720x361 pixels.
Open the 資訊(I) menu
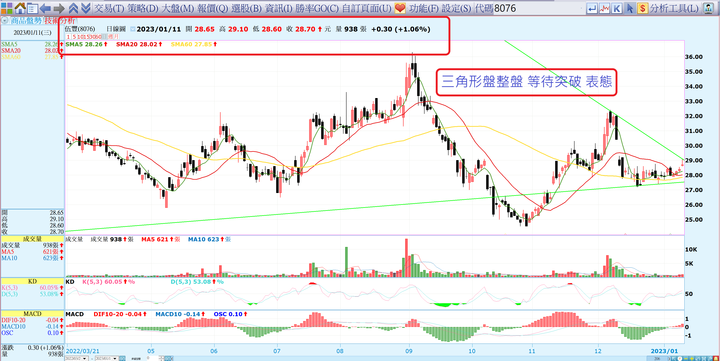[x=279, y=8]
